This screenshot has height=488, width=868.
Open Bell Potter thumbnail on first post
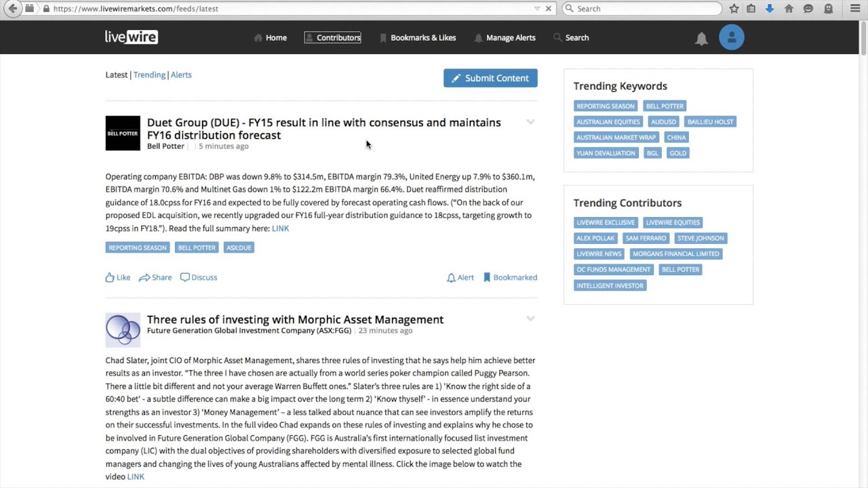click(x=123, y=133)
